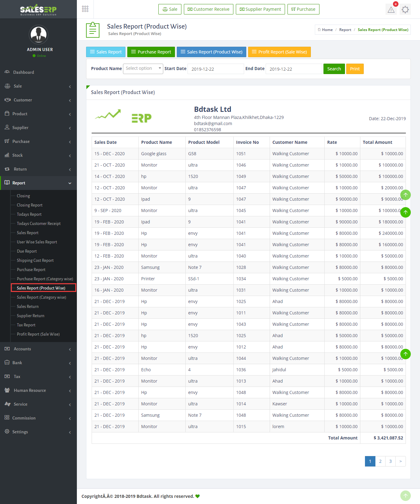
Task: Open Profit Report (Sale Wise) tab
Action: point(279,52)
